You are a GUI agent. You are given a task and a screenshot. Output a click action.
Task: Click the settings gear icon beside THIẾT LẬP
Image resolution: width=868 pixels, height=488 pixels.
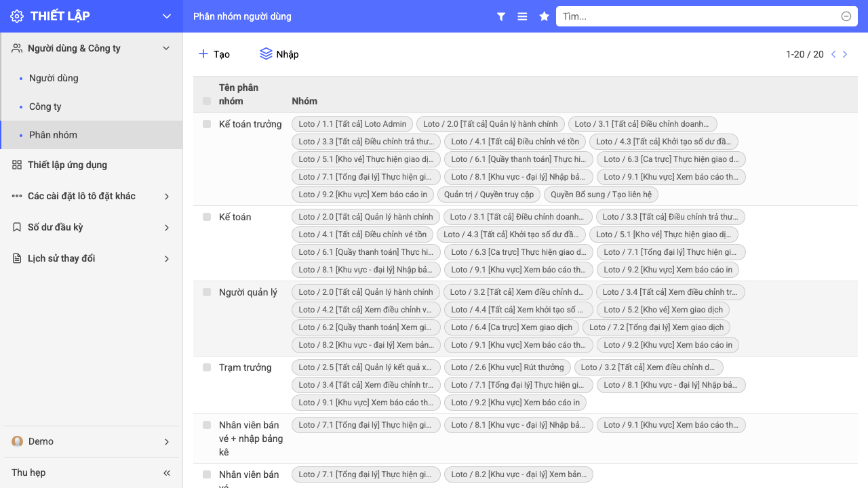[x=17, y=16]
